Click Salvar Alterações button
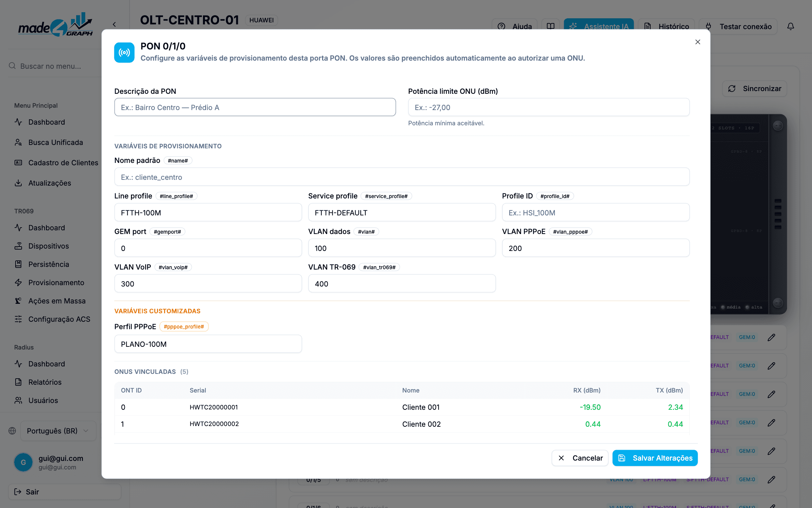Viewport: 812px width, 508px height. (655, 458)
